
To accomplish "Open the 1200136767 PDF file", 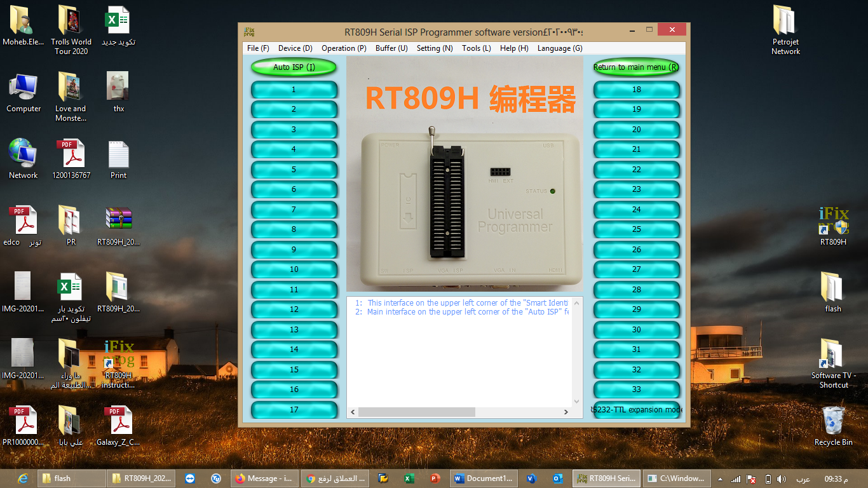I will [71, 160].
